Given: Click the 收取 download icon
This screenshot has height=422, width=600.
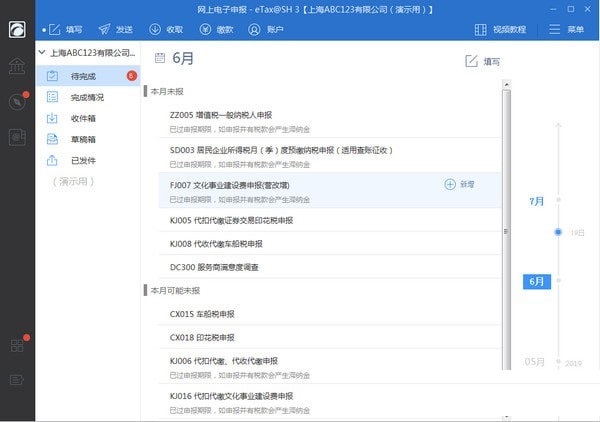Looking at the screenshot, I should pyautogui.click(x=155, y=29).
